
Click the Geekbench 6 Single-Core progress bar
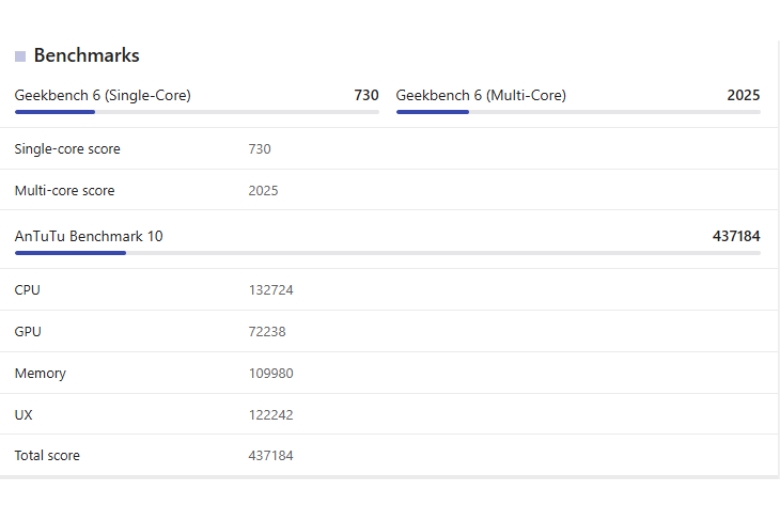pyautogui.click(x=197, y=112)
